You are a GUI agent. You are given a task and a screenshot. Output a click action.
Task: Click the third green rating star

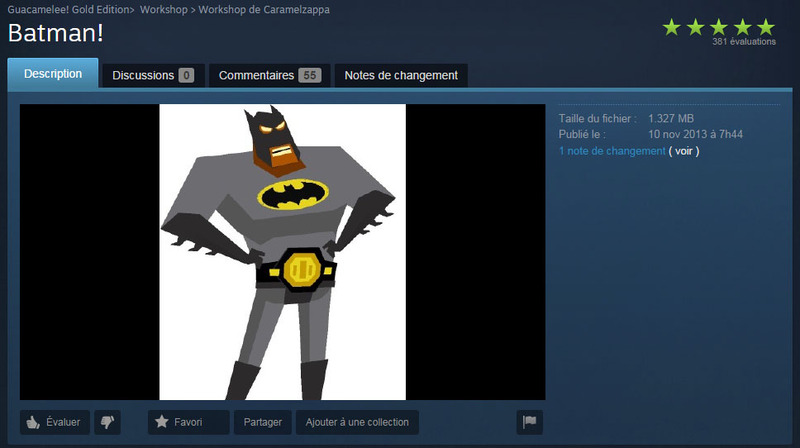click(719, 27)
